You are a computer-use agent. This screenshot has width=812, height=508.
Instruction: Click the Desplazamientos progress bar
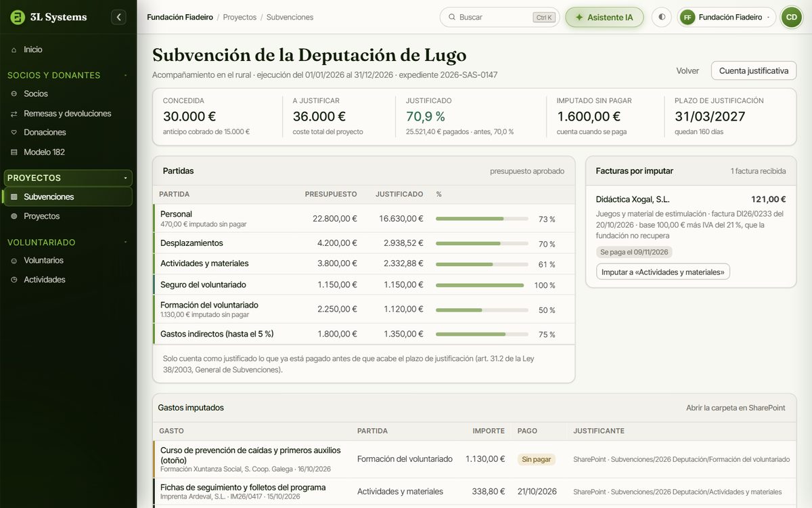click(x=482, y=243)
